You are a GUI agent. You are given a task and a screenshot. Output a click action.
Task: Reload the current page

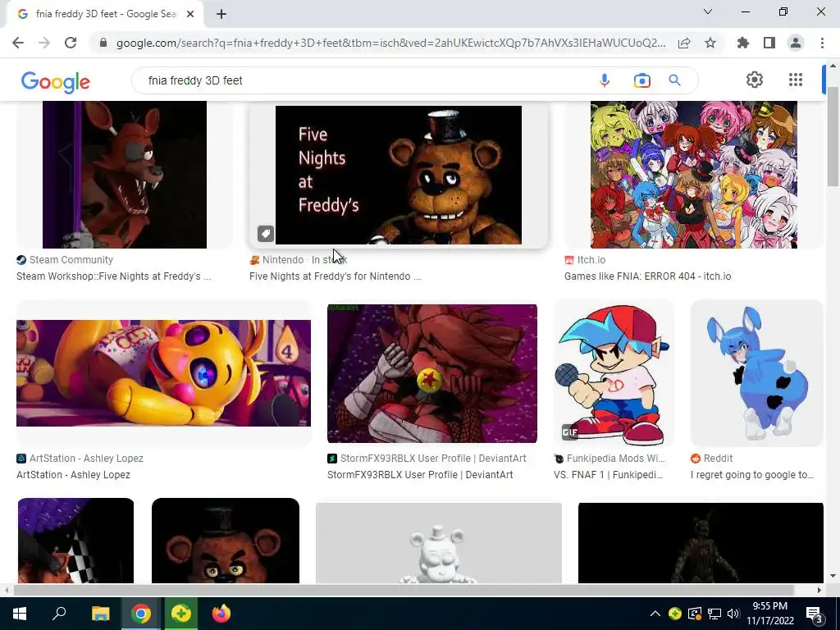coord(71,43)
